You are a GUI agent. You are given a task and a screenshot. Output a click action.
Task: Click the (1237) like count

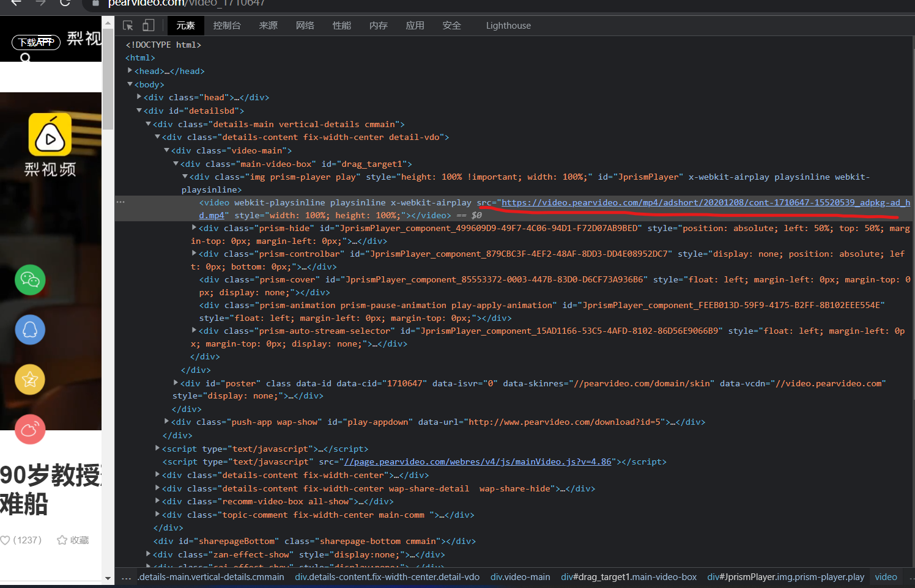(x=28, y=540)
